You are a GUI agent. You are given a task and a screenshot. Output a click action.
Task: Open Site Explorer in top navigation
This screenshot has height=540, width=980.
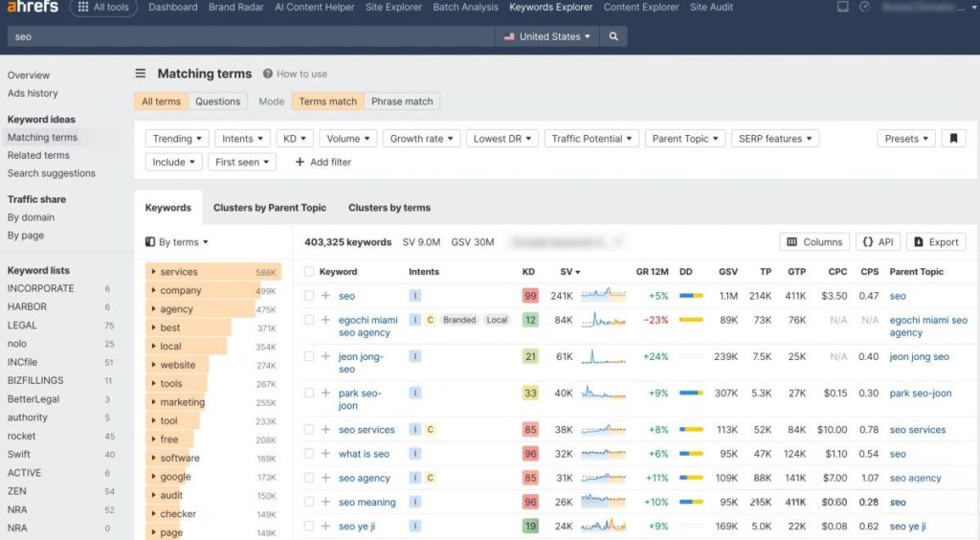point(393,7)
